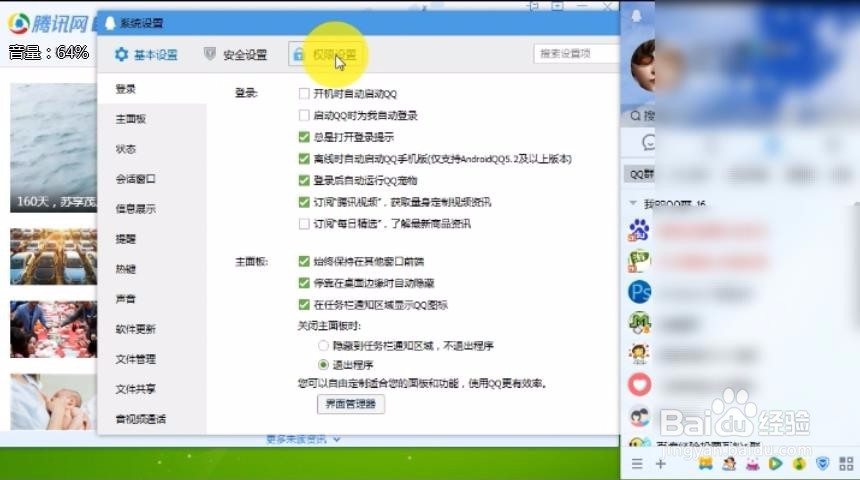This screenshot has height=480, width=860.
Task: Enable 启动QQ时为我自动登录 checkbox
Action: [x=304, y=115]
